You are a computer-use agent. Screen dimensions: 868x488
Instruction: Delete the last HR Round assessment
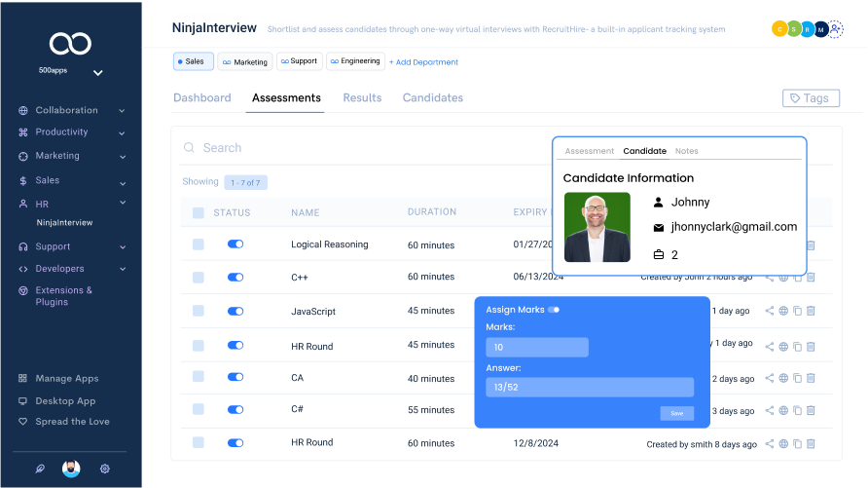pyautogui.click(x=811, y=444)
